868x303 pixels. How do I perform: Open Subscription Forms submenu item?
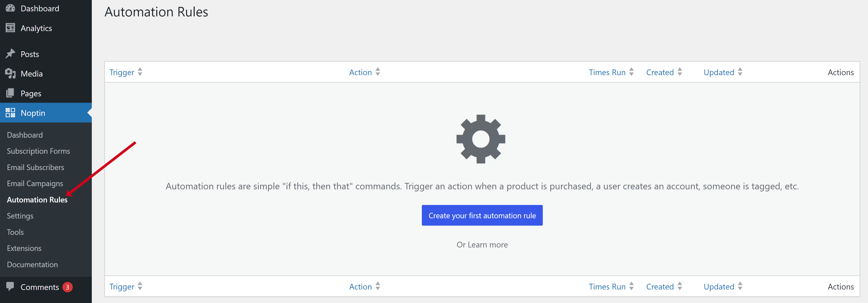click(38, 151)
